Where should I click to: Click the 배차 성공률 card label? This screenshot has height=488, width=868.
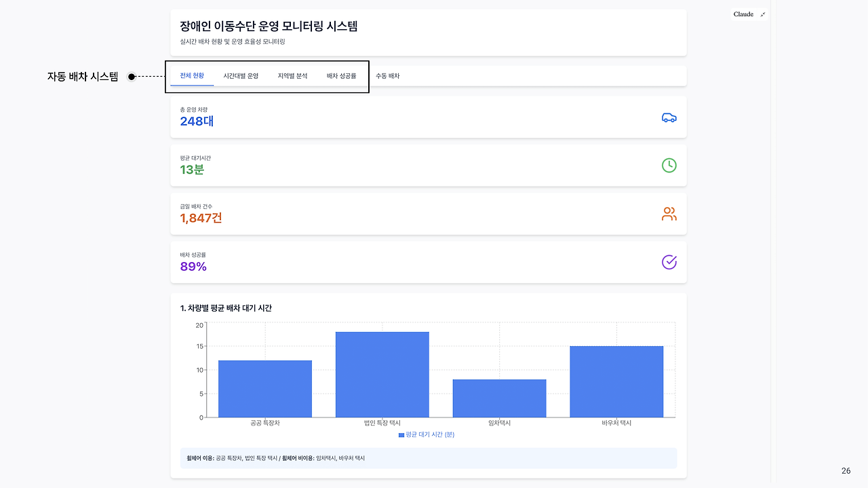pos(193,255)
